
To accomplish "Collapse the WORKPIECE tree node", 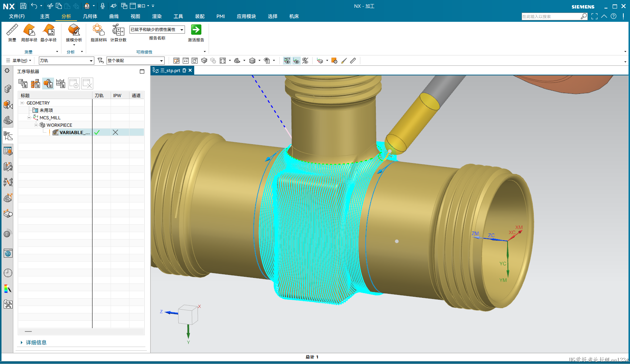I will 36,125.
